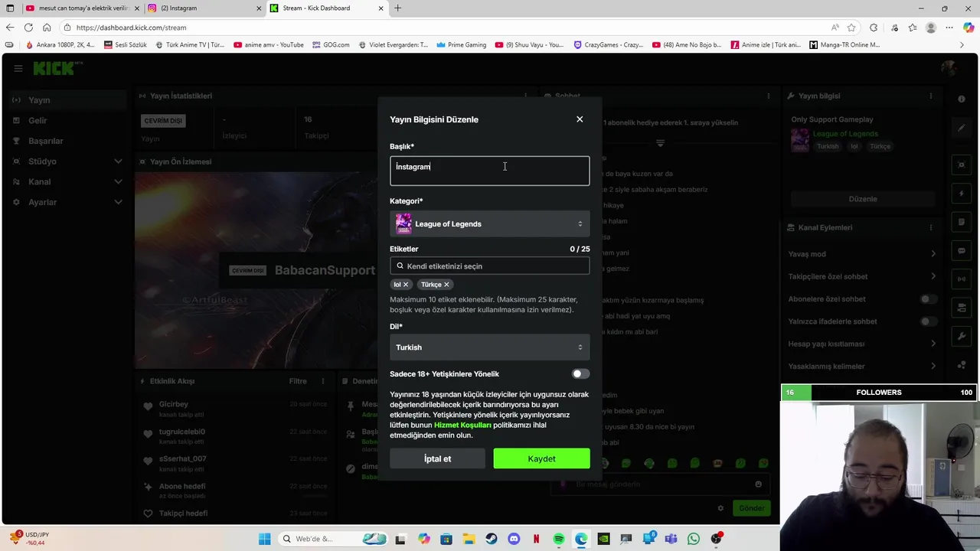
Task: Click the dashboard.kick.com address bar
Action: (x=444, y=28)
